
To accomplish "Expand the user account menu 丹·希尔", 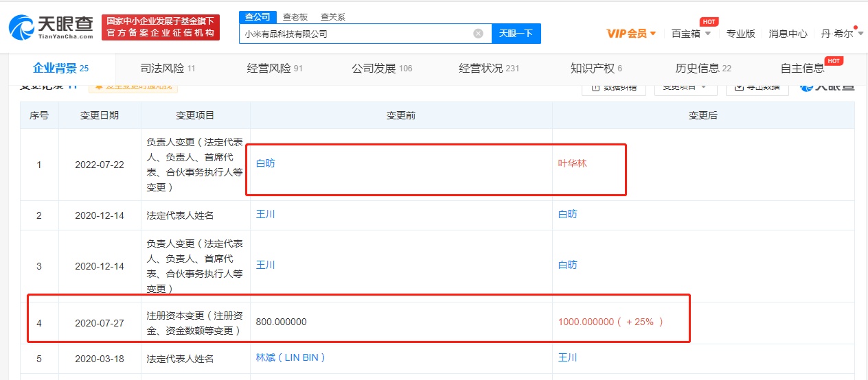I will (841, 33).
